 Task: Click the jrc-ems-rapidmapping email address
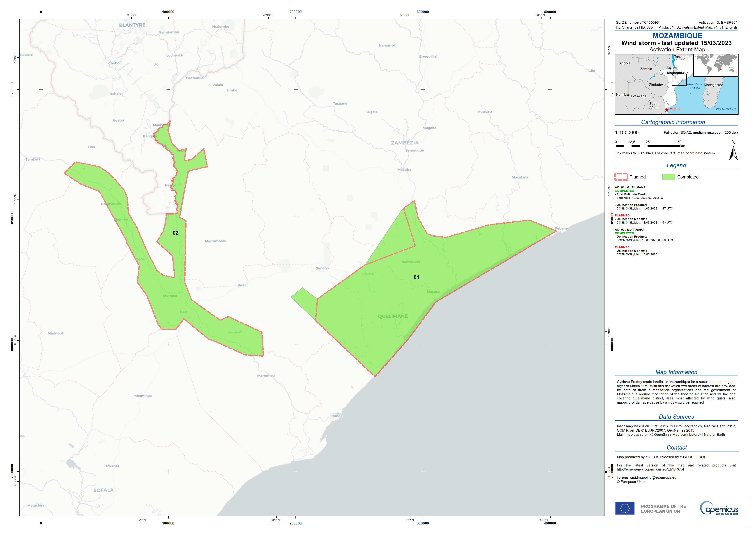point(646,477)
